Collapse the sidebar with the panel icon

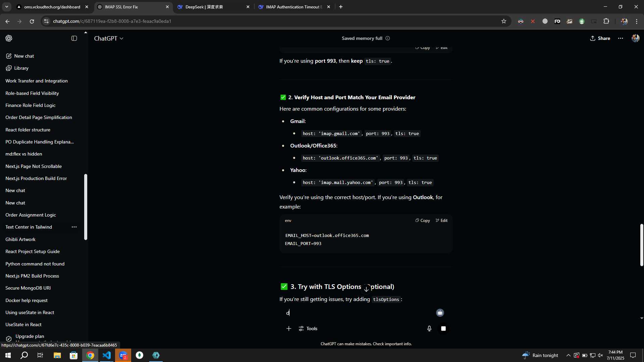coord(74,38)
